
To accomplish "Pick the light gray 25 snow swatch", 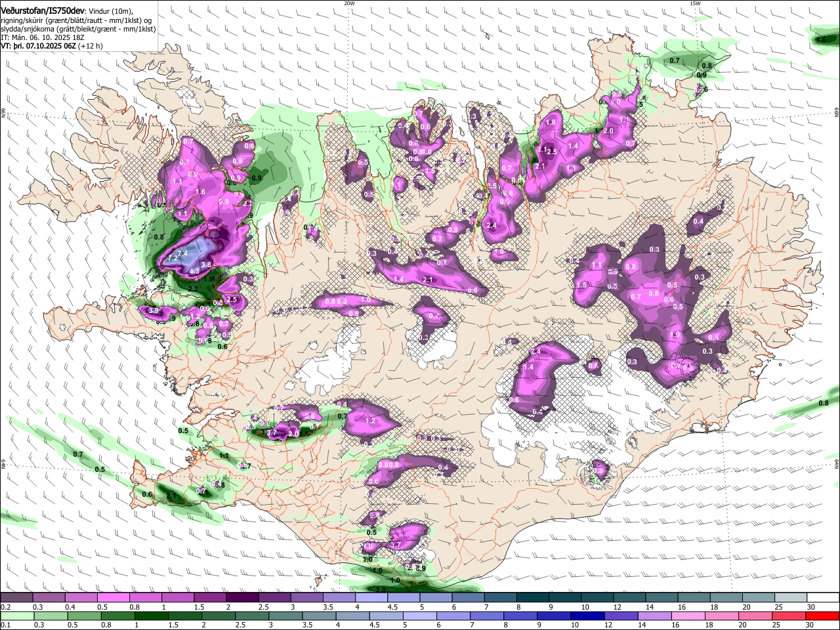I will 791,598.
